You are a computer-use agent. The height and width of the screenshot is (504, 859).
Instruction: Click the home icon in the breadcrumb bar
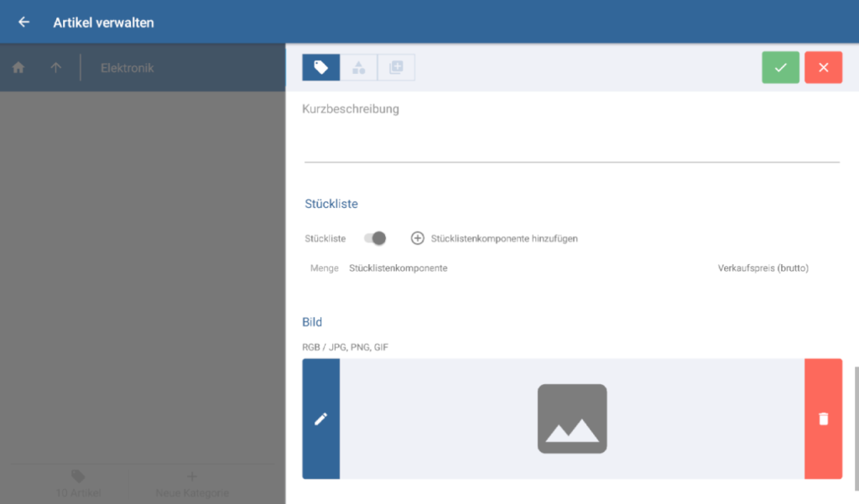pyautogui.click(x=18, y=67)
